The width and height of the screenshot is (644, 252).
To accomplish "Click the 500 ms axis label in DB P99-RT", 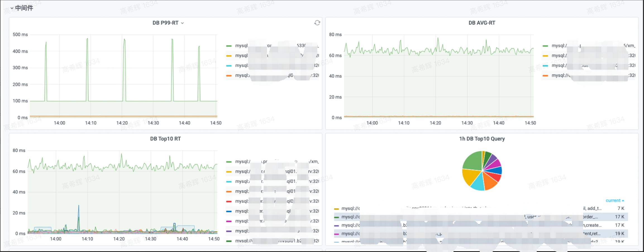I will (x=20, y=35).
